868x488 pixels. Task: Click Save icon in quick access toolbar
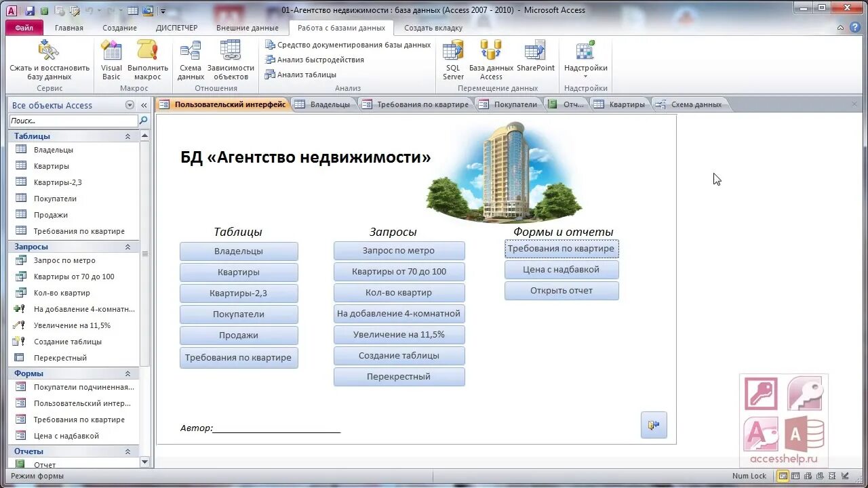click(x=30, y=11)
